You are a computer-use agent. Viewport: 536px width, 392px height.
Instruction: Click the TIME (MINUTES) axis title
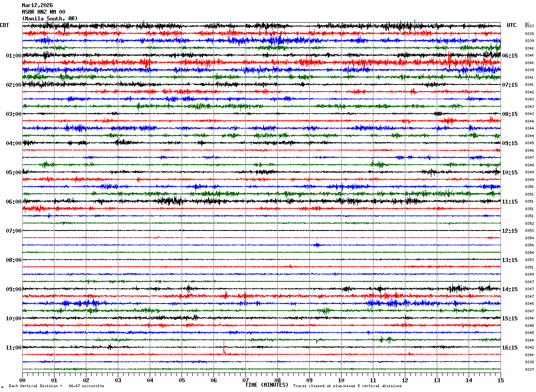coord(267,385)
